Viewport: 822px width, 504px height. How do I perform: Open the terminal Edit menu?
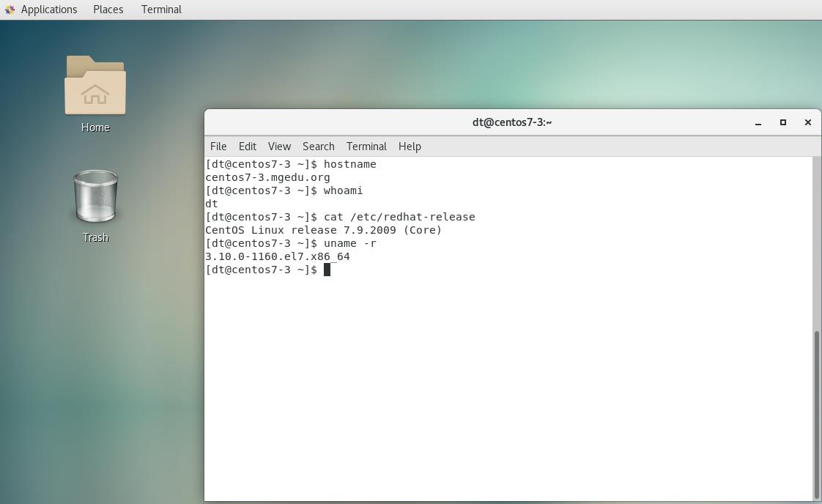pos(248,147)
